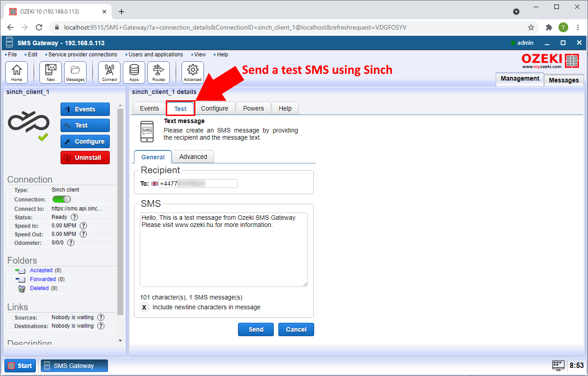Open the Connect antenna toolbar icon

tap(109, 73)
